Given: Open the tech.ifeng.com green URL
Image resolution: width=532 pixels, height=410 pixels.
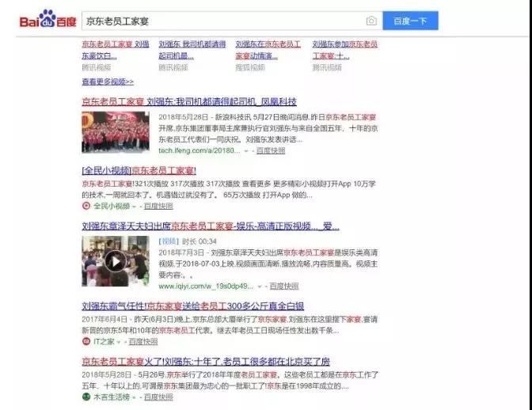Looking at the screenshot, I should point(199,150).
